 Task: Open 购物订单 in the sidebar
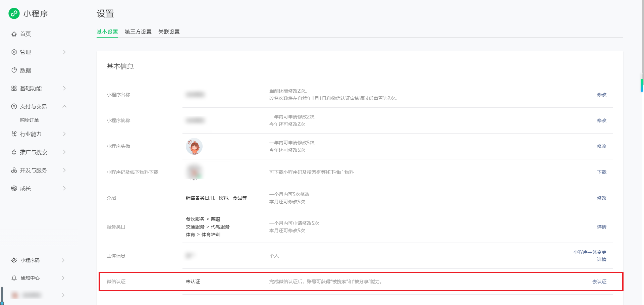coord(30,120)
